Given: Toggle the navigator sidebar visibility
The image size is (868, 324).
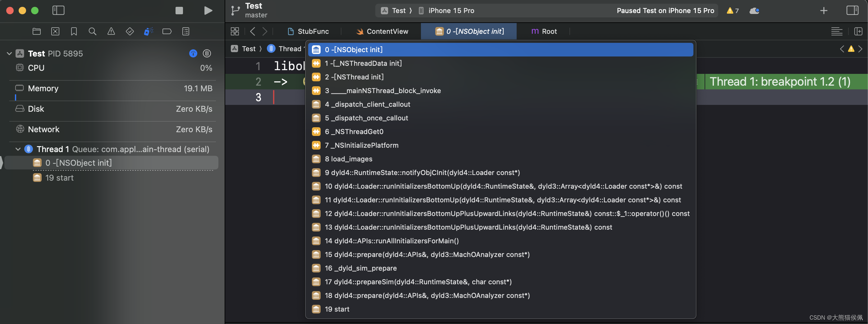Looking at the screenshot, I should [x=58, y=11].
